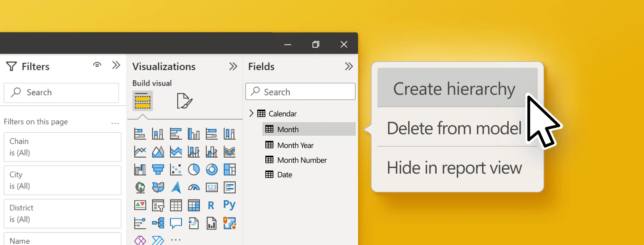Viewport: 644px width, 245px height.
Task: Expand the Calendar table in Fields
Action: coord(251,113)
